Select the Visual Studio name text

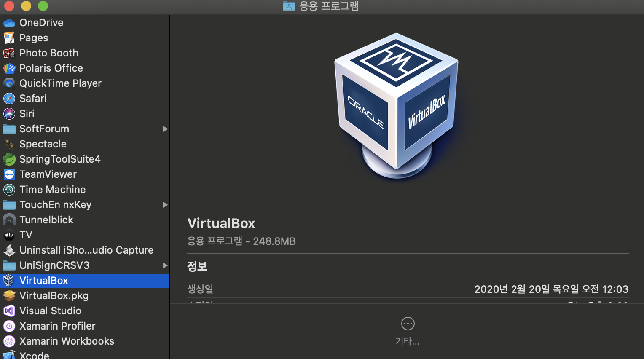pyautogui.click(x=50, y=311)
